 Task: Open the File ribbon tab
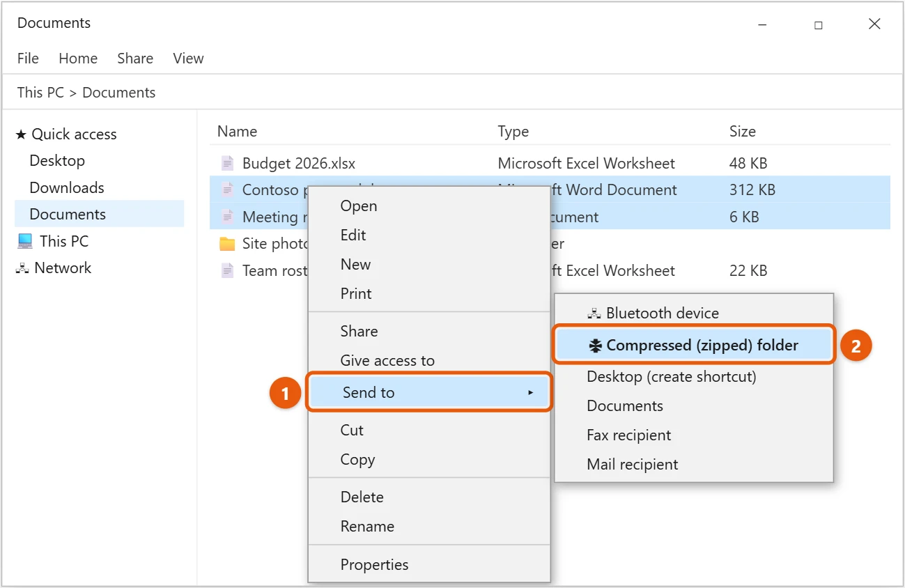(28, 59)
